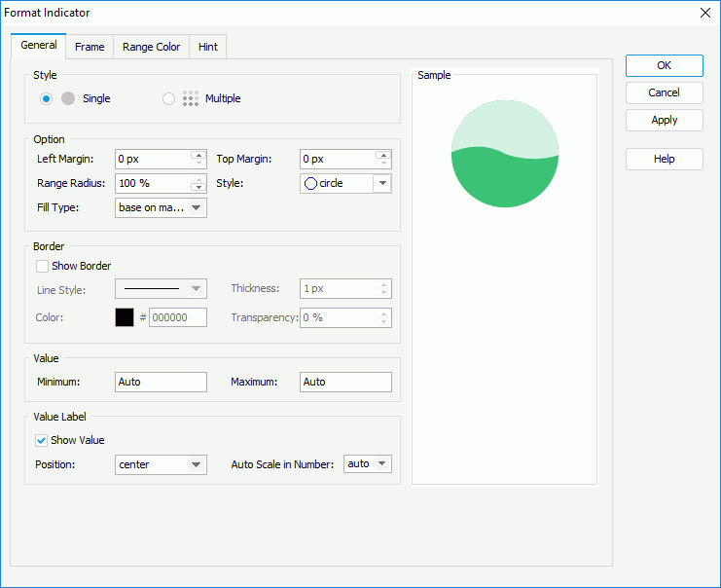Click the Maximum value field
Image resolution: width=721 pixels, height=588 pixels.
[345, 382]
